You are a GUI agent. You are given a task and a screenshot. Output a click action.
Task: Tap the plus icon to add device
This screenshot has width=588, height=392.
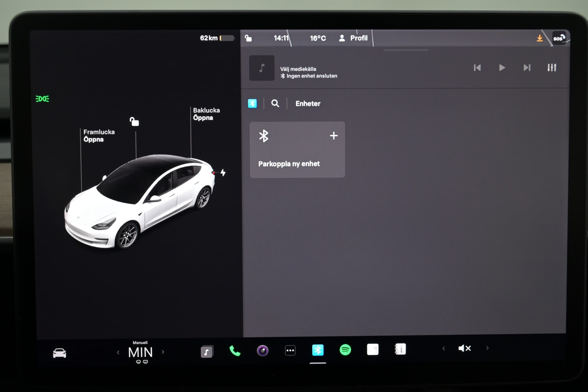coord(334,135)
